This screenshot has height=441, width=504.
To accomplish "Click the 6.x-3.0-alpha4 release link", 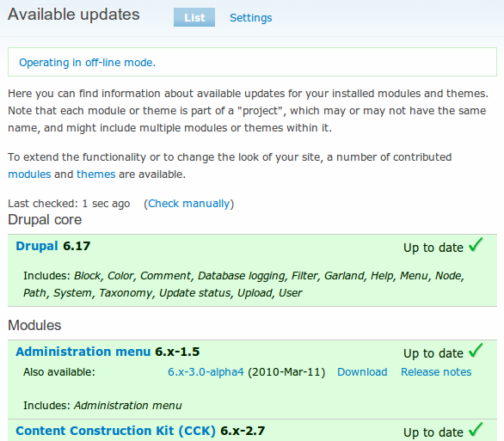I will click(206, 372).
